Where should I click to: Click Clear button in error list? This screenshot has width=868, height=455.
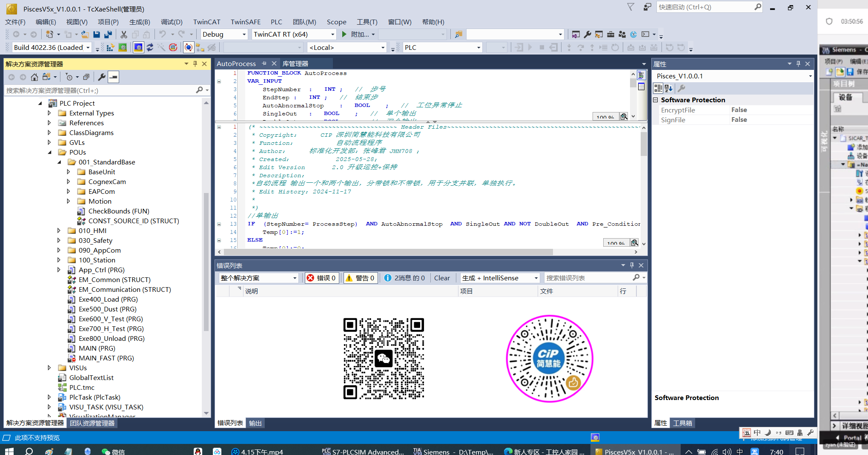coord(441,278)
